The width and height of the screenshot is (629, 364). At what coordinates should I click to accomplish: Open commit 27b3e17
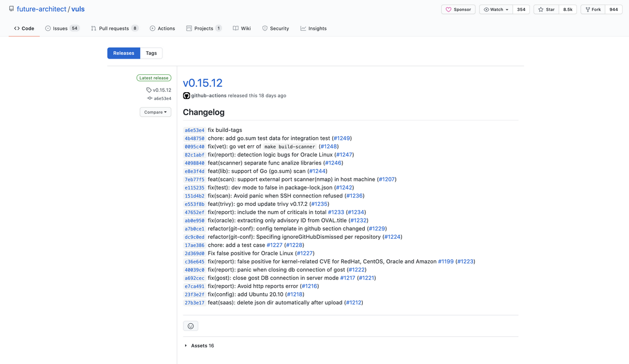[194, 303]
